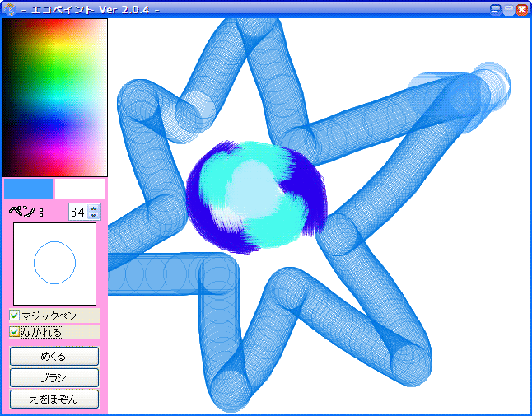Viewport: 532px width, 416px height.
Task: Click the エコペイント title bar text
Action: (x=91, y=9)
